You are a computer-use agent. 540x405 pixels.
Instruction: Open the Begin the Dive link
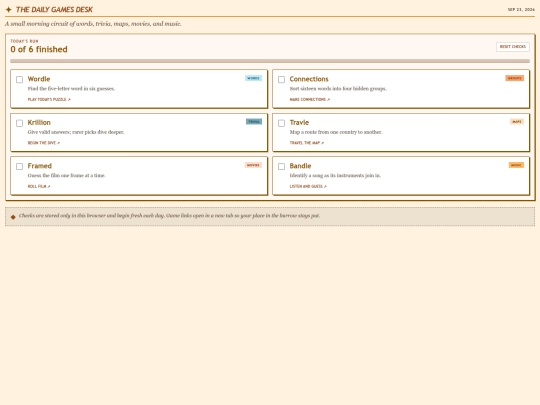point(44,143)
